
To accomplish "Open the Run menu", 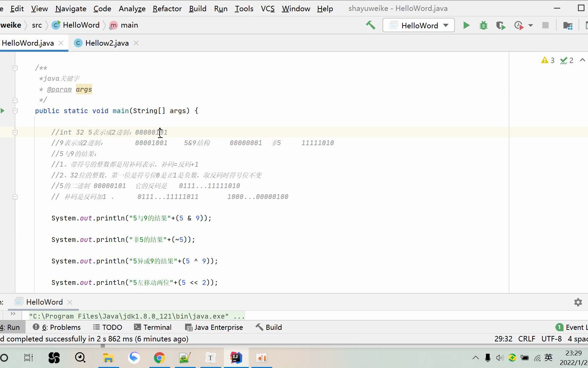I will [221, 9].
